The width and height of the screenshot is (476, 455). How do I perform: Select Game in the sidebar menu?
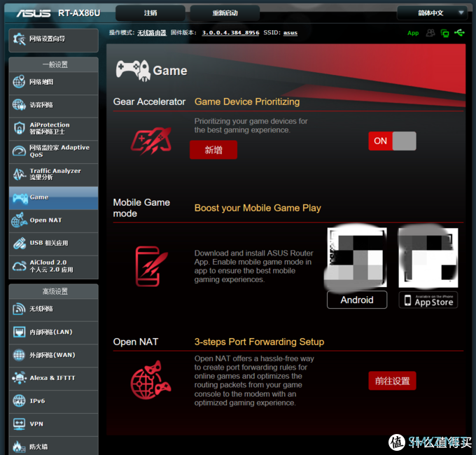coord(54,198)
